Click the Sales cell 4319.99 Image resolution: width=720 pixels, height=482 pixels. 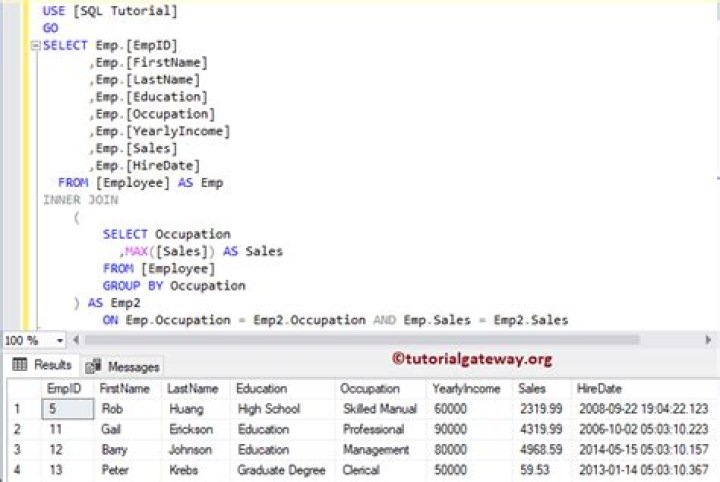click(x=542, y=429)
